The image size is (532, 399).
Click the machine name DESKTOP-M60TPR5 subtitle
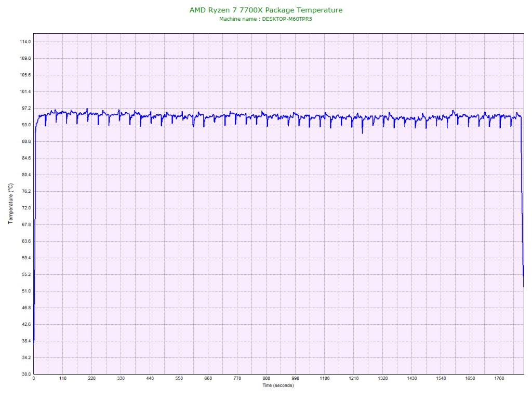tap(265, 19)
